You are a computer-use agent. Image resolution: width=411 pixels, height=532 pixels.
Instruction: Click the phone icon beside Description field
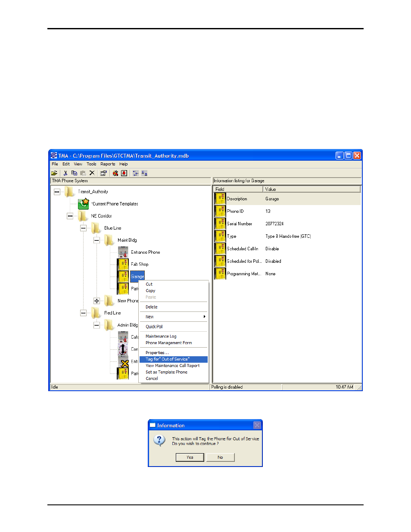pos(220,199)
